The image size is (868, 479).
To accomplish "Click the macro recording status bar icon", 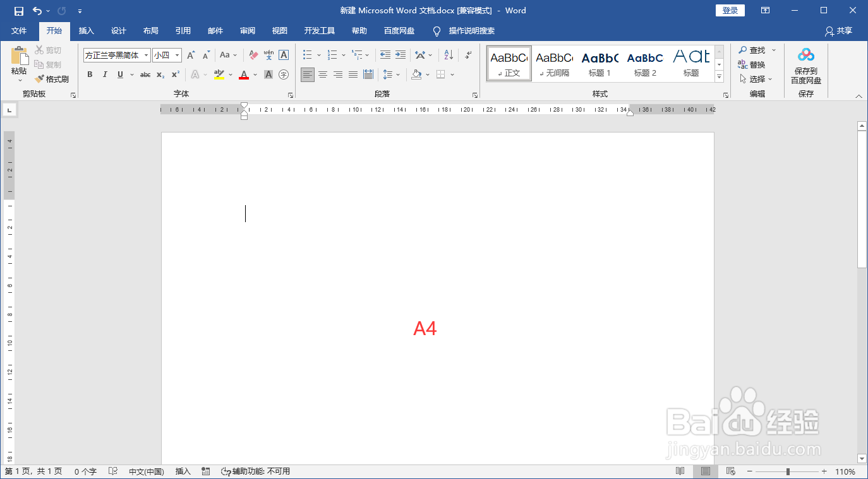I will [205, 471].
